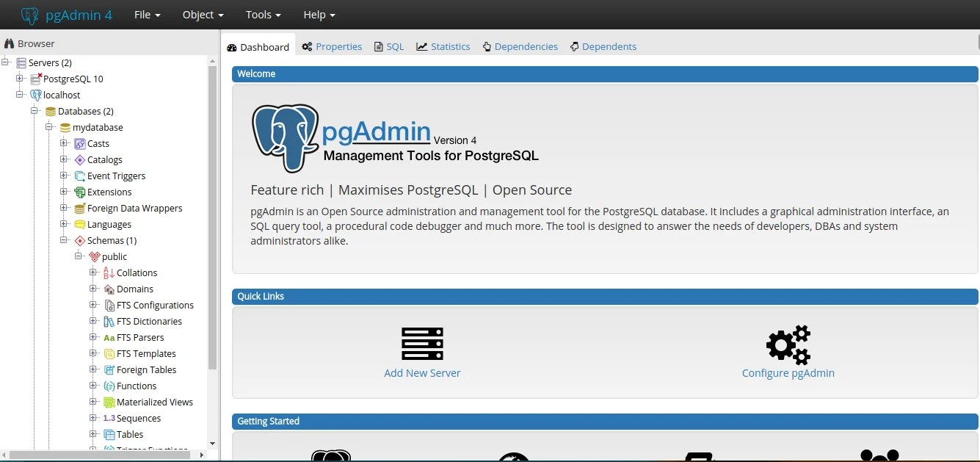The height and width of the screenshot is (462, 980).
Task: Select the localhost server in the tree
Action: click(x=62, y=95)
